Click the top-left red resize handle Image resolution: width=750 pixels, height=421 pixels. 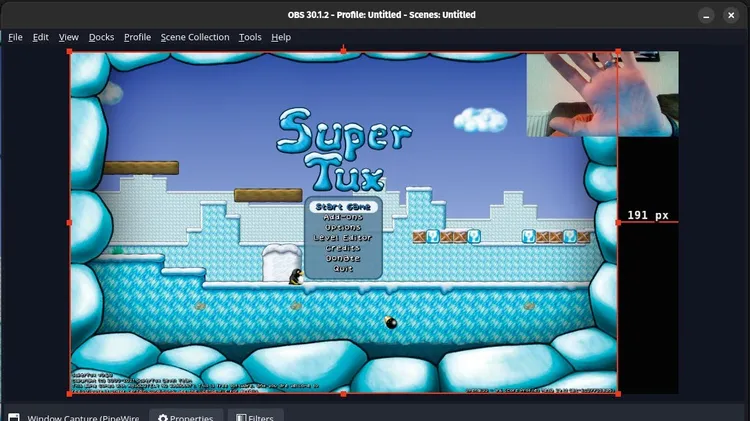[x=70, y=51]
